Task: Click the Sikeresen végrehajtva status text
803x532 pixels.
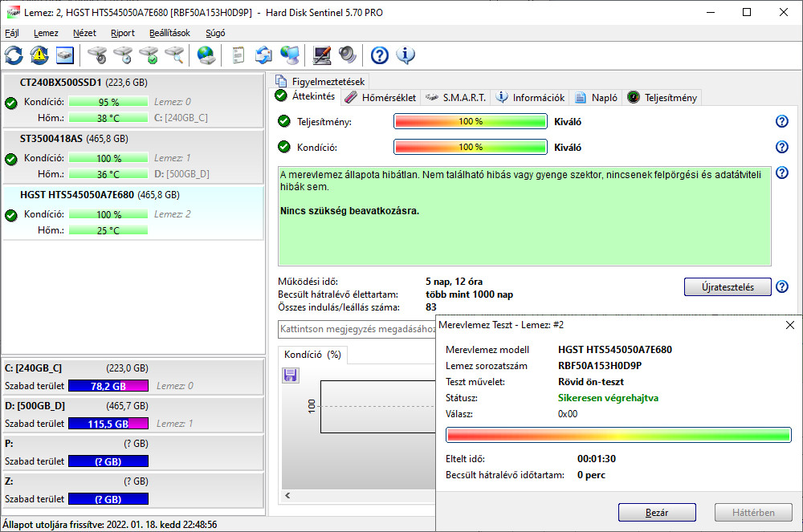Action: [608, 398]
